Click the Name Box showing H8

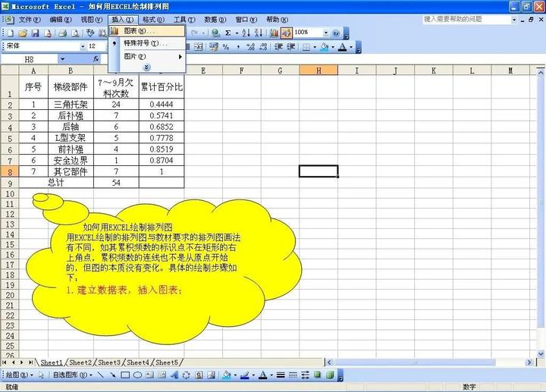coord(30,59)
